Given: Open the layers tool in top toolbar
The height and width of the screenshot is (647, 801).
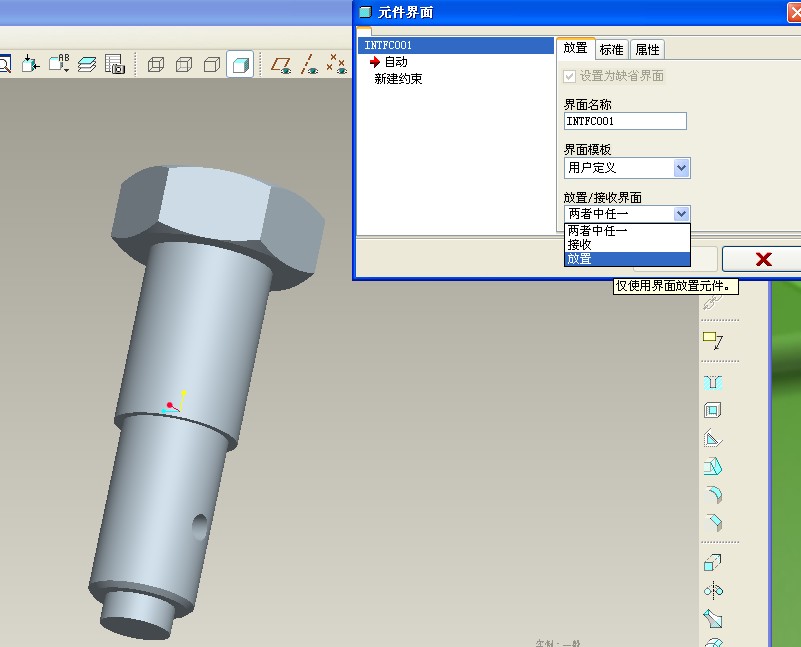Looking at the screenshot, I should tap(87, 64).
